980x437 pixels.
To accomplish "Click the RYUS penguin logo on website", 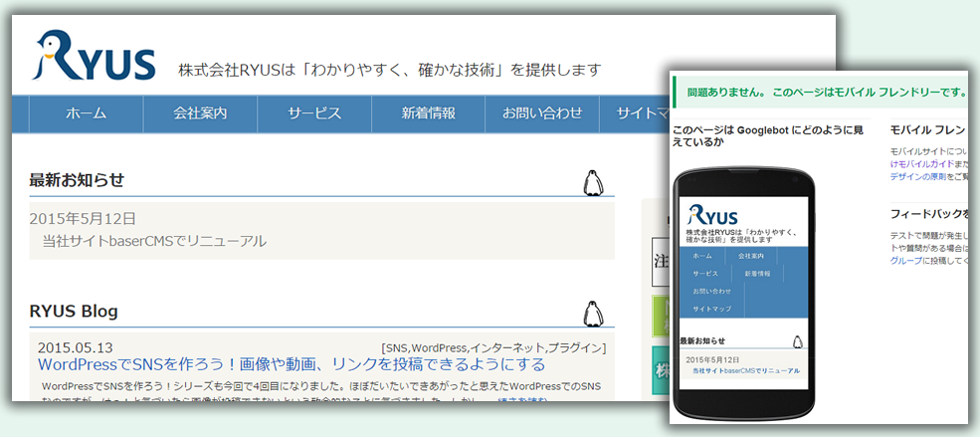I will point(94,56).
